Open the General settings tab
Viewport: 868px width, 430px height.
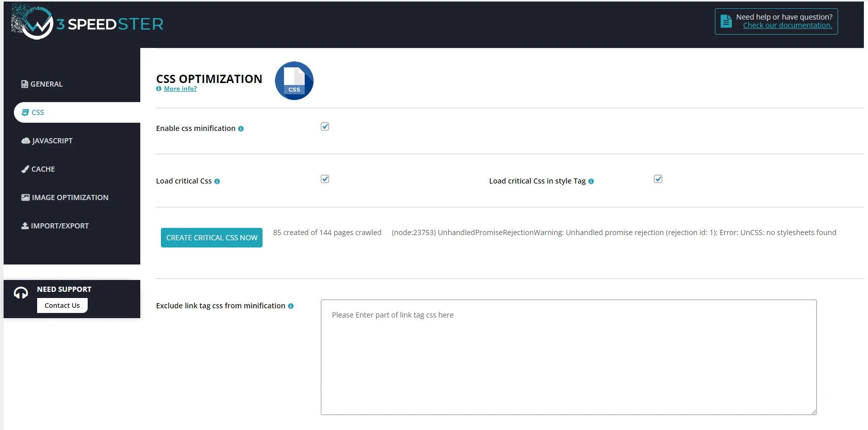tap(46, 84)
